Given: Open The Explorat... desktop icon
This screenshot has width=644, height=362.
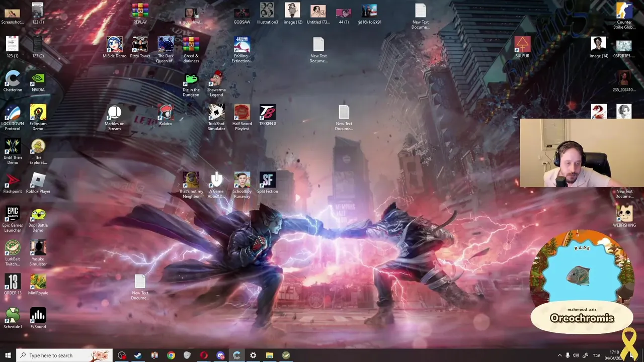Looking at the screenshot, I should point(38,151).
